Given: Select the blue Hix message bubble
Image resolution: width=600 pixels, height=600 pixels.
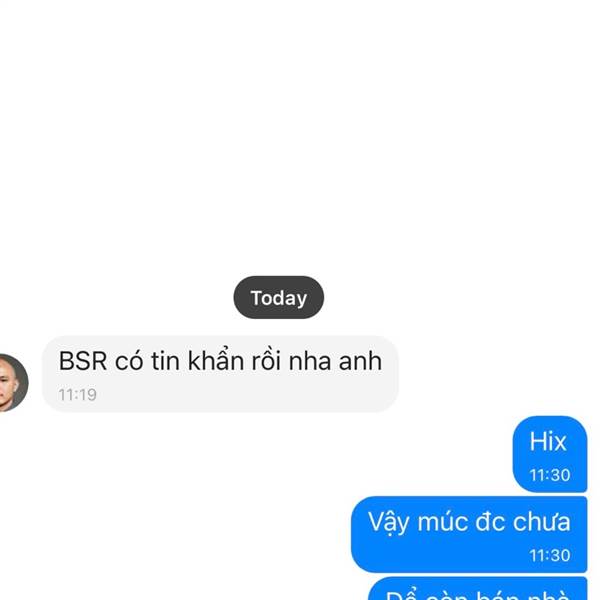Looking at the screenshot, I should [550, 454].
